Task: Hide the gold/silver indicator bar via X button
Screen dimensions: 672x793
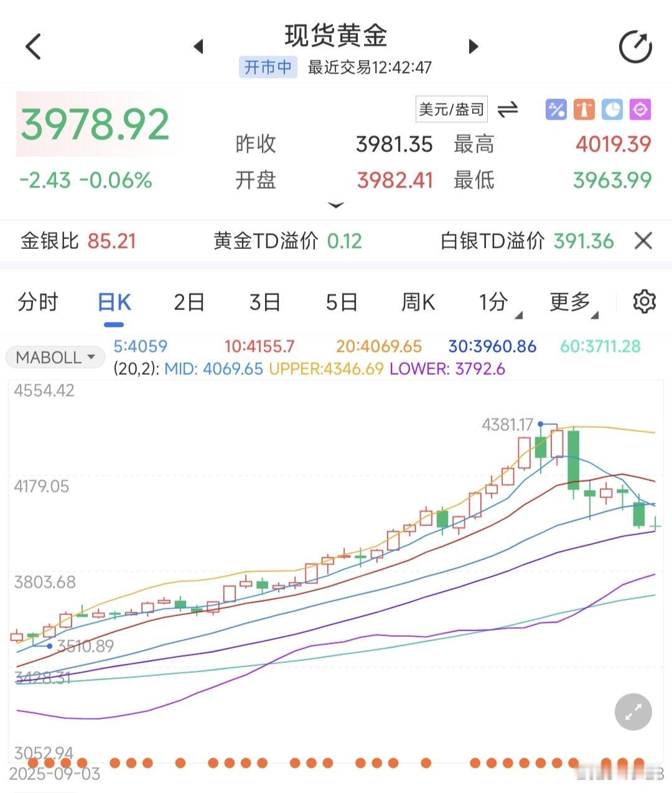Action: (x=643, y=241)
